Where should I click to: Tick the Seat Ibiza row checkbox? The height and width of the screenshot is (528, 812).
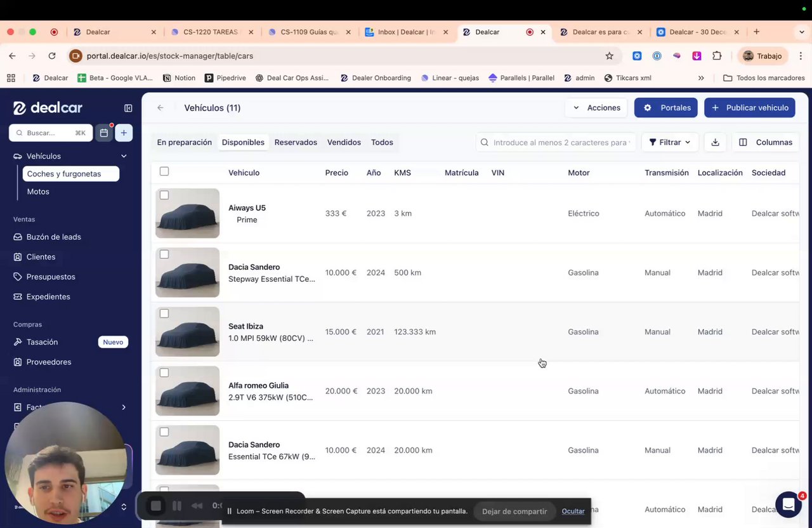[x=164, y=313]
